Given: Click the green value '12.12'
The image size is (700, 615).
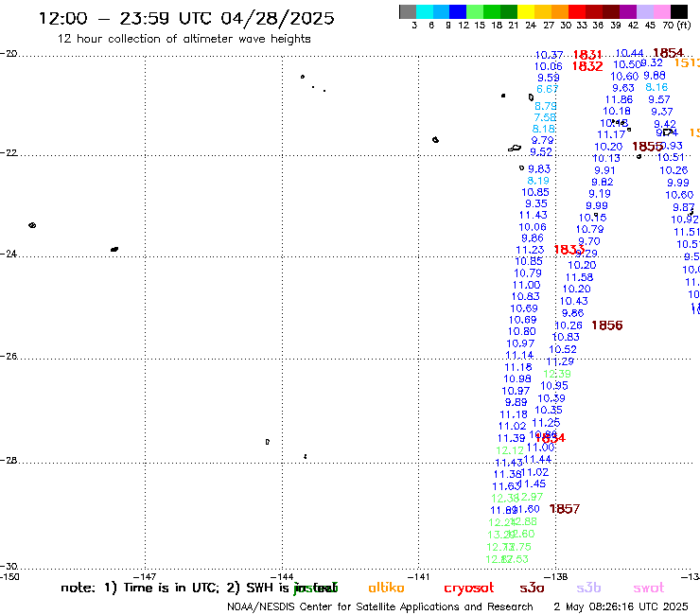Looking at the screenshot, I should 510,450.
